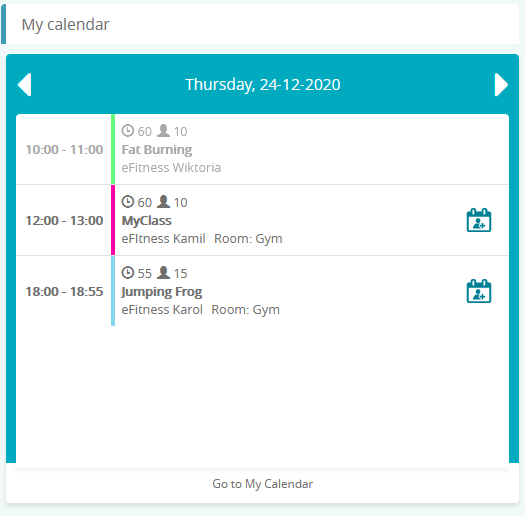This screenshot has width=525, height=516.
Task: Click the person icon in Jumping Frog row
Action: tap(163, 273)
